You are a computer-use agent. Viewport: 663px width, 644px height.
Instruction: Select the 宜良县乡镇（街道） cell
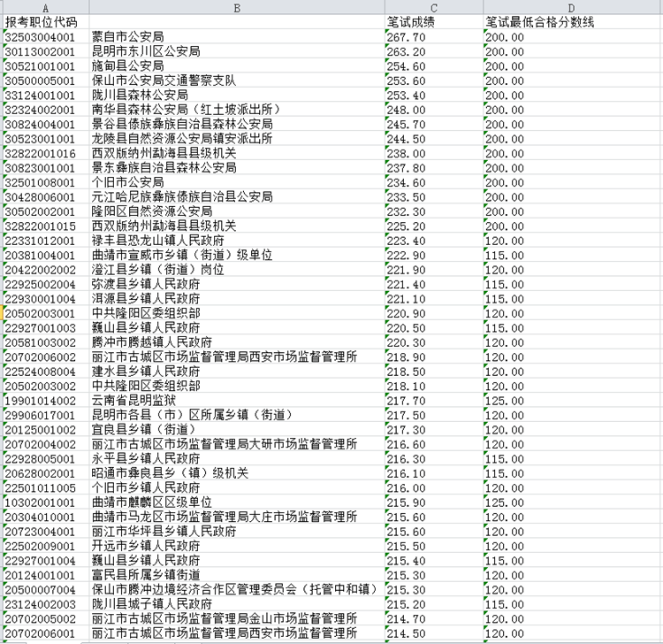coord(237,429)
